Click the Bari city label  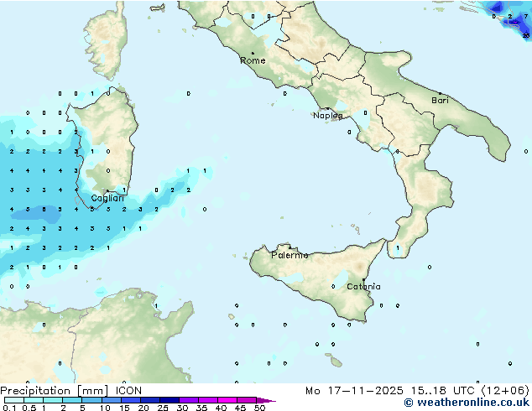pos(440,100)
